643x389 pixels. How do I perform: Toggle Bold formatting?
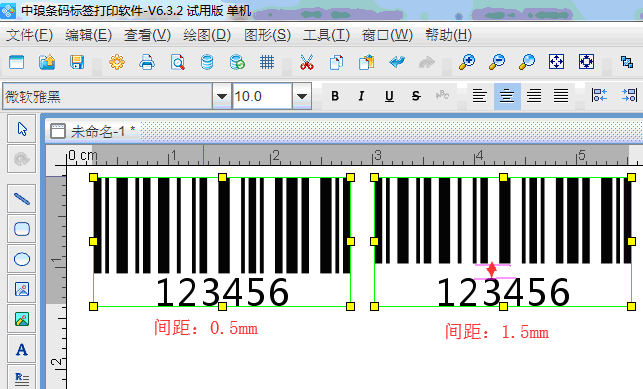coord(335,96)
